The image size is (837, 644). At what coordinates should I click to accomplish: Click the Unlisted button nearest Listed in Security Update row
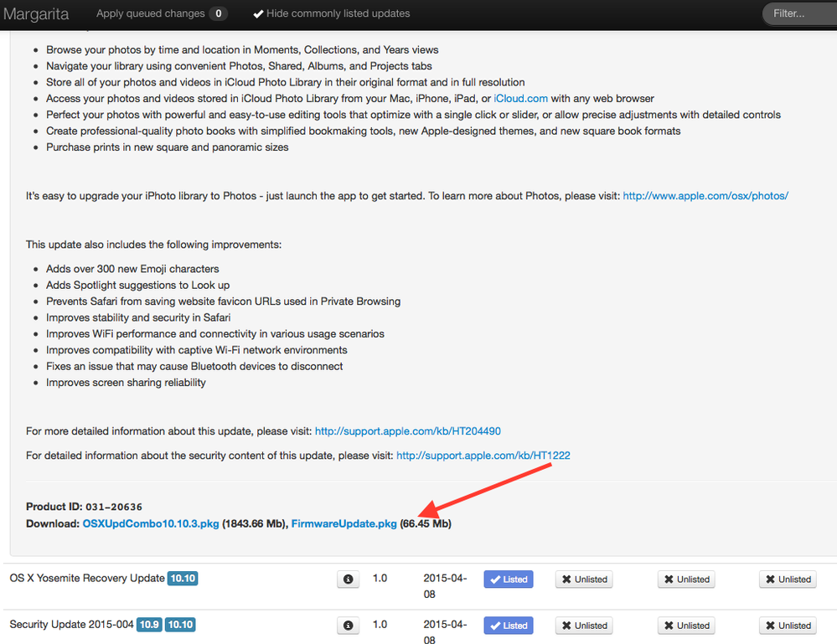[x=584, y=626]
